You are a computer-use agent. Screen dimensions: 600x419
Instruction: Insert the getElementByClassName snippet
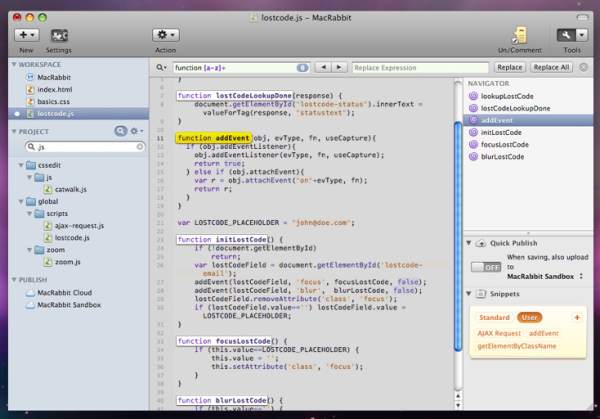[517, 346]
